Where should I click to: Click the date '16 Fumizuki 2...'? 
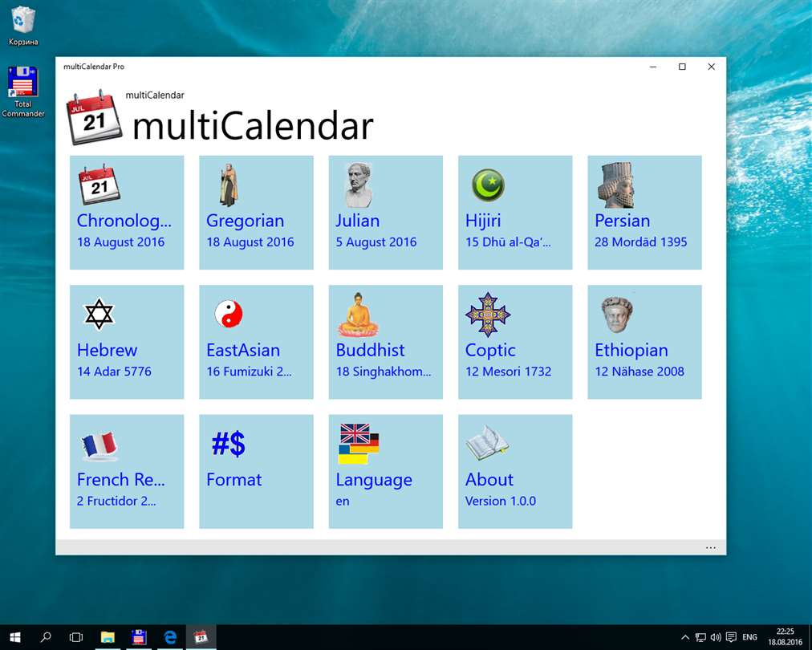[x=249, y=372]
